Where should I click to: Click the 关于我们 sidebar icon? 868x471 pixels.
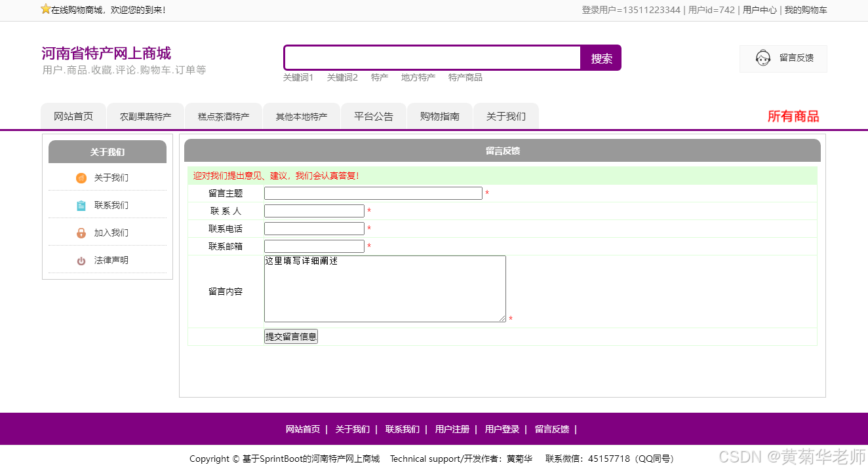tap(81, 178)
